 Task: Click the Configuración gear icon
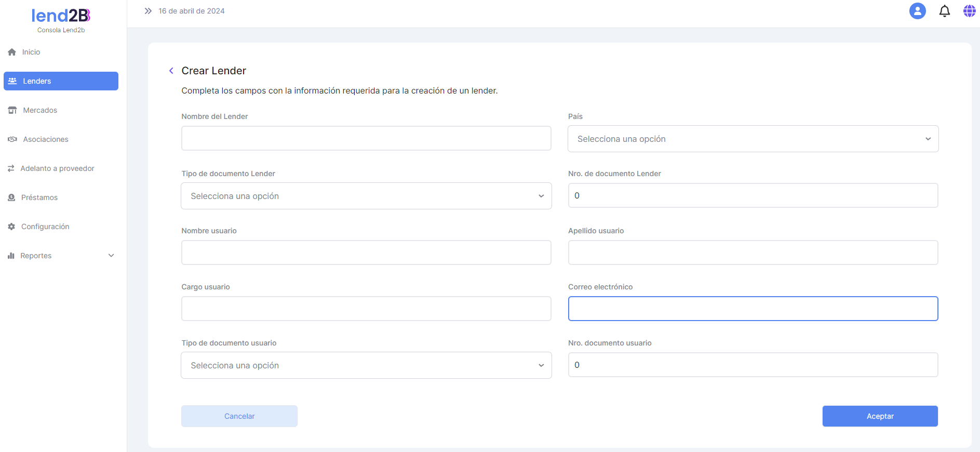tap(11, 227)
